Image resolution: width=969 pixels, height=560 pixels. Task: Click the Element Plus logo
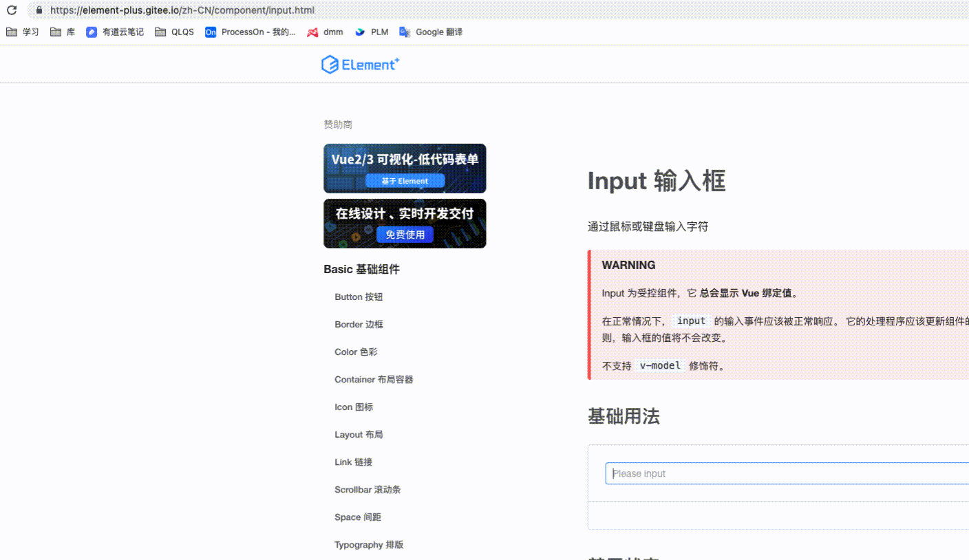(x=360, y=64)
